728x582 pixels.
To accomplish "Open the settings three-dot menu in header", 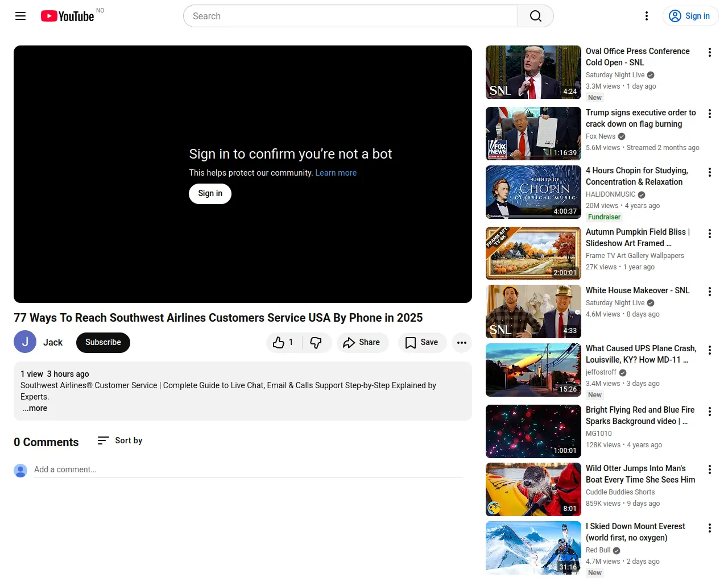I will tap(647, 16).
